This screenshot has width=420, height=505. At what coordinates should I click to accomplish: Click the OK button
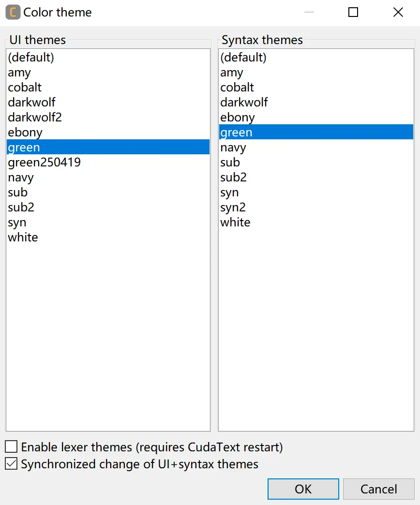[x=303, y=489]
